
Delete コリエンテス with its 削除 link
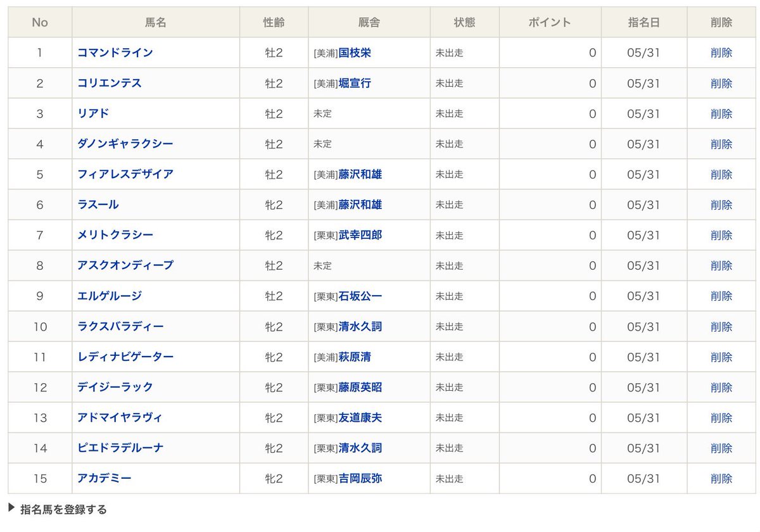(x=721, y=83)
